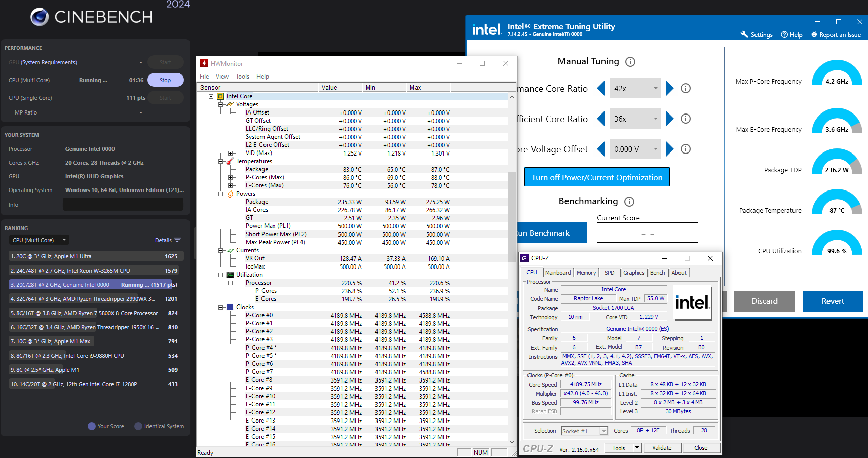Viewport: 868px width, 458px height.
Task: Switch to Memory tab in CPU-Z
Action: tap(586, 273)
